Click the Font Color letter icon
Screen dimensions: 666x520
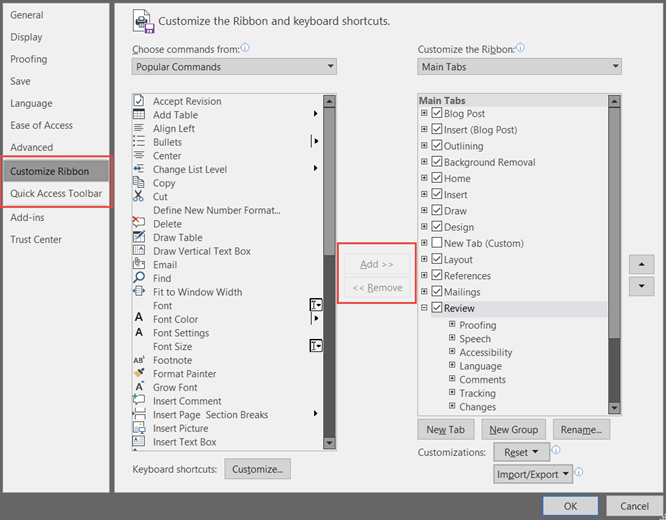point(139,317)
